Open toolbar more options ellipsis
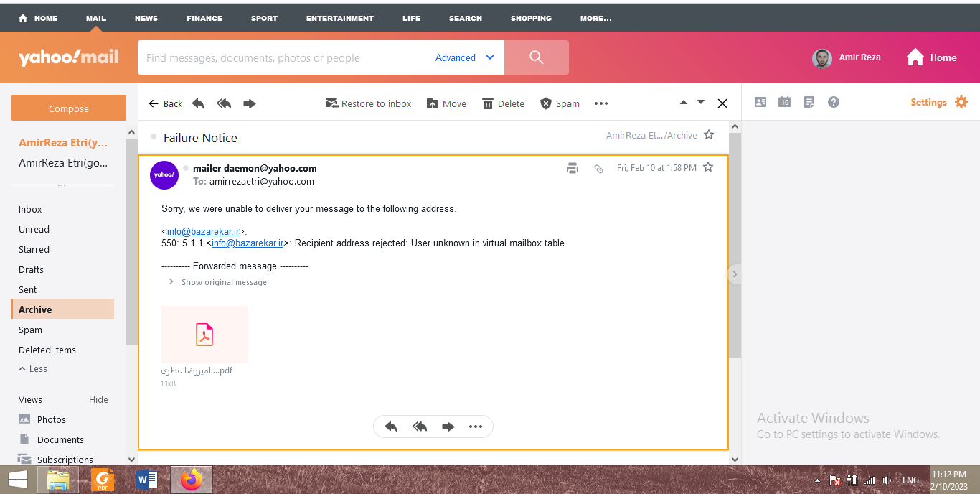 [x=601, y=103]
